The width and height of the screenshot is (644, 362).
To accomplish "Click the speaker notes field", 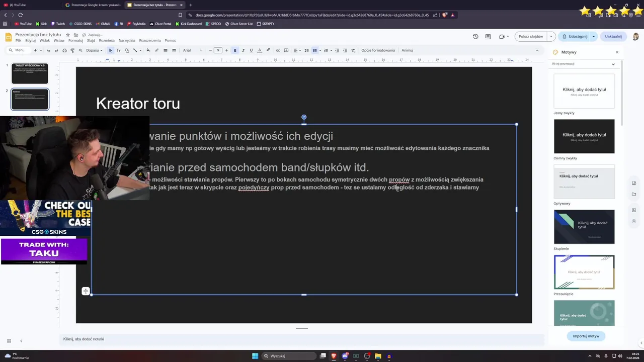I will 302,339.
